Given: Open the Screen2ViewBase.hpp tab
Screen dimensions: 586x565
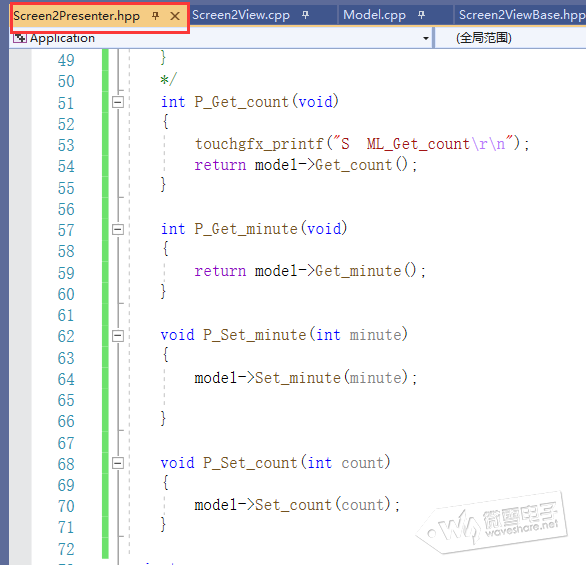Looking at the screenshot, I should pyautogui.click(x=522, y=15).
